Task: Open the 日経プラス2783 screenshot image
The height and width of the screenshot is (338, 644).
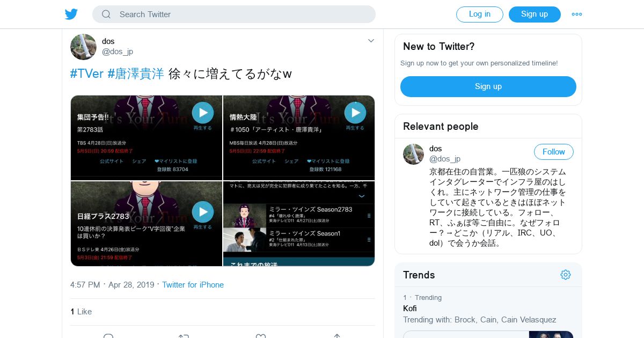Action: [x=147, y=224]
